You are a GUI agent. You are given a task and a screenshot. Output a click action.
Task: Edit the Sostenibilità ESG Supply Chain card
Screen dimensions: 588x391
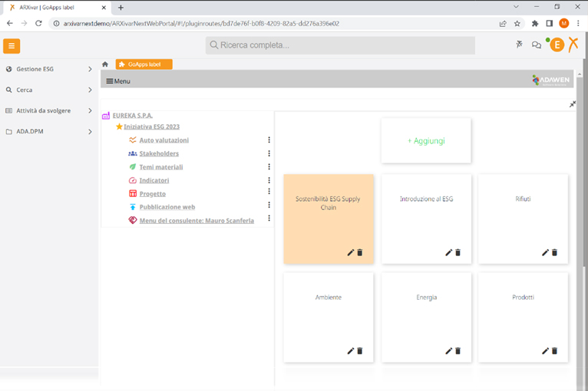(x=351, y=252)
